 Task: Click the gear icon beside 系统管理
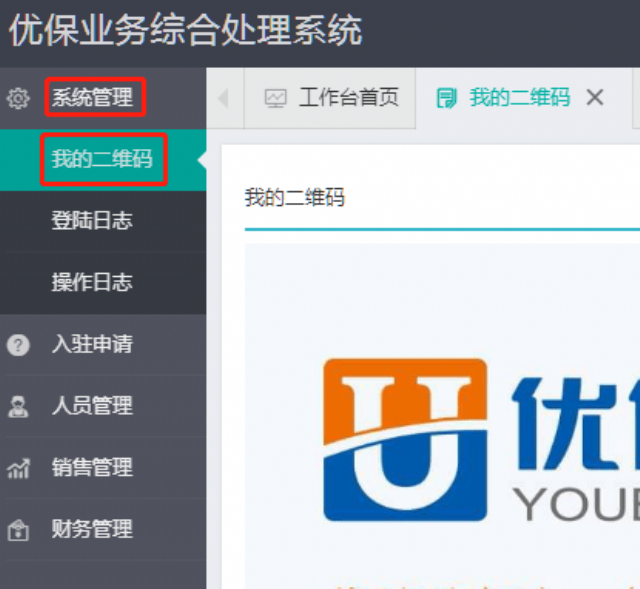(18, 98)
